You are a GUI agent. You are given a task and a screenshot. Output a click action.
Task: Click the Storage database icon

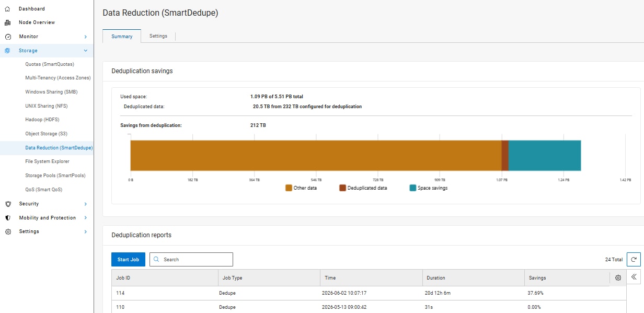7,51
